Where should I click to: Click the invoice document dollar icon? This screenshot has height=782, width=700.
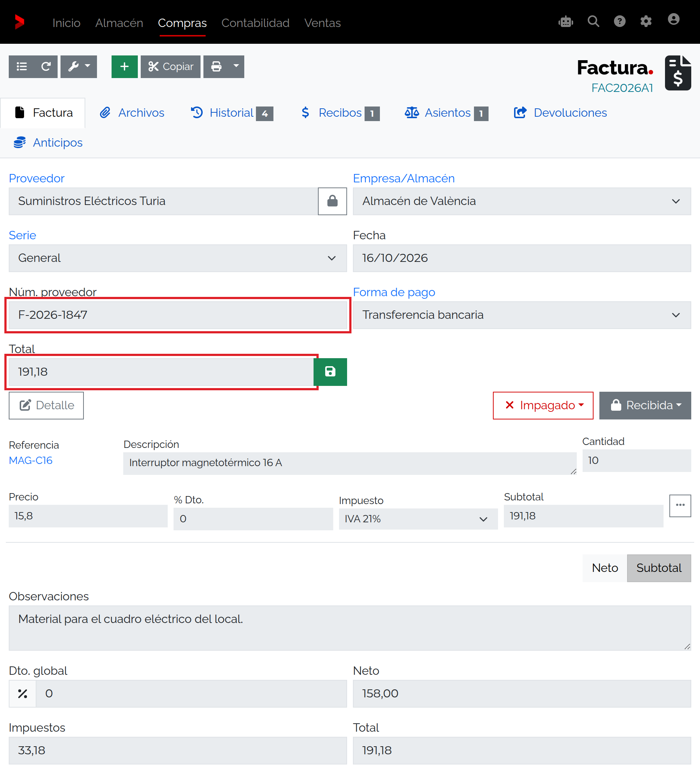tap(678, 73)
